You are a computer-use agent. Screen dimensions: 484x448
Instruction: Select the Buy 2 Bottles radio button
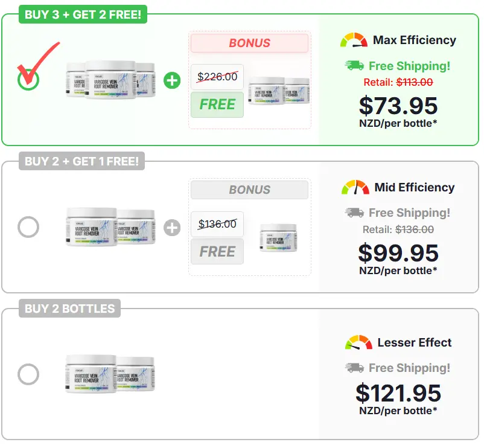click(x=29, y=374)
